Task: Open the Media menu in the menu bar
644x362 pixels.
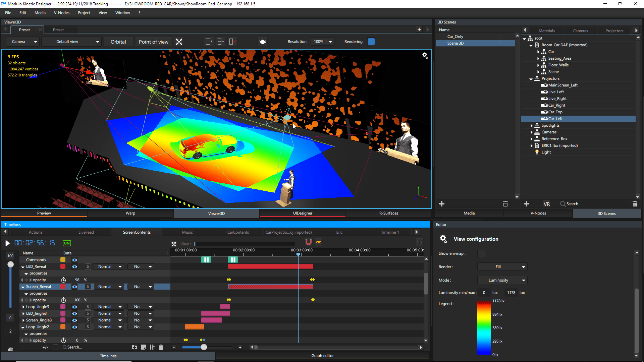Action: pos(40,13)
